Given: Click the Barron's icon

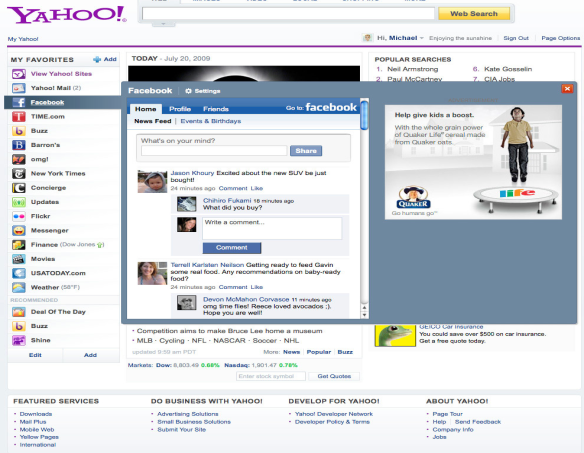Looking at the screenshot, I should 19,145.
